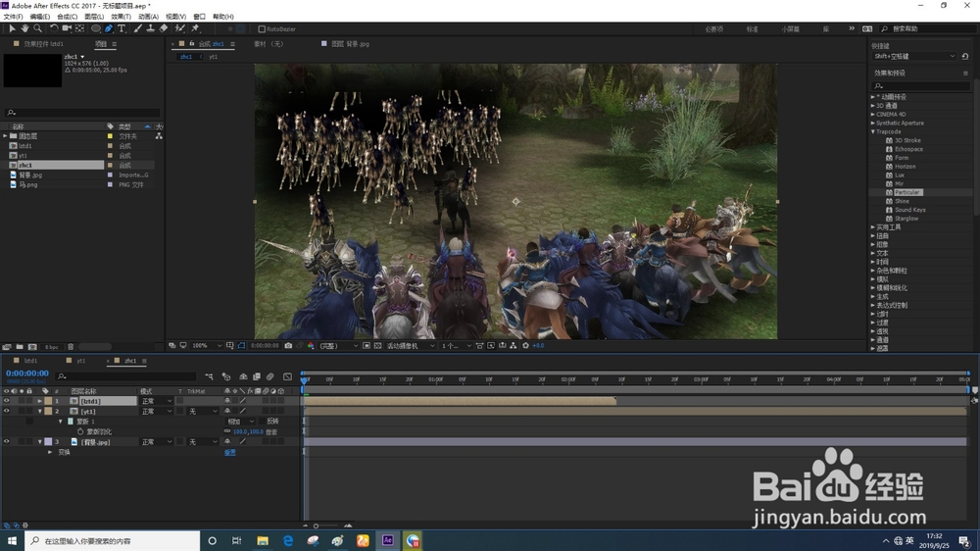Screen dimensions: 980x551
Task: Select the Pen tool
Action: (x=109, y=28)
